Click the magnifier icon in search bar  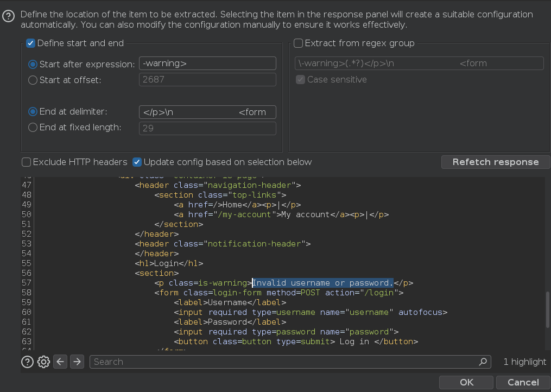click(483, 362)
